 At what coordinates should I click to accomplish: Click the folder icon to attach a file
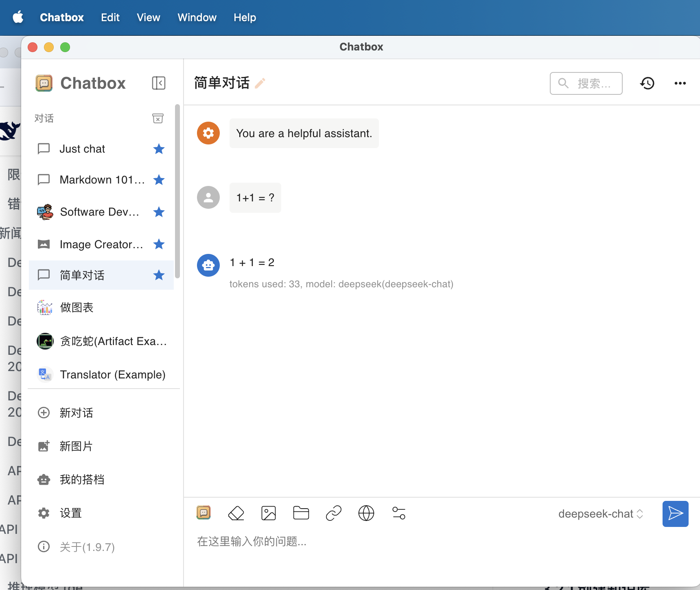click(x=301, y=513)
